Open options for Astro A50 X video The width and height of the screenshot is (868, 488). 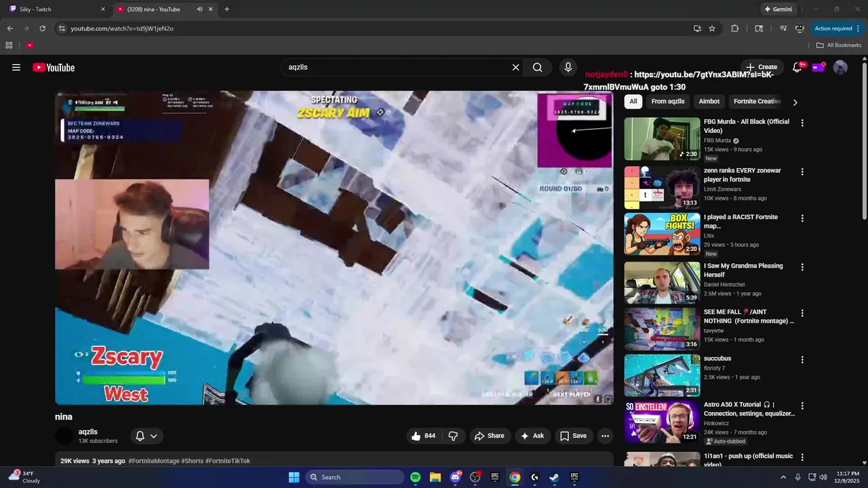(x=802, y=405)
